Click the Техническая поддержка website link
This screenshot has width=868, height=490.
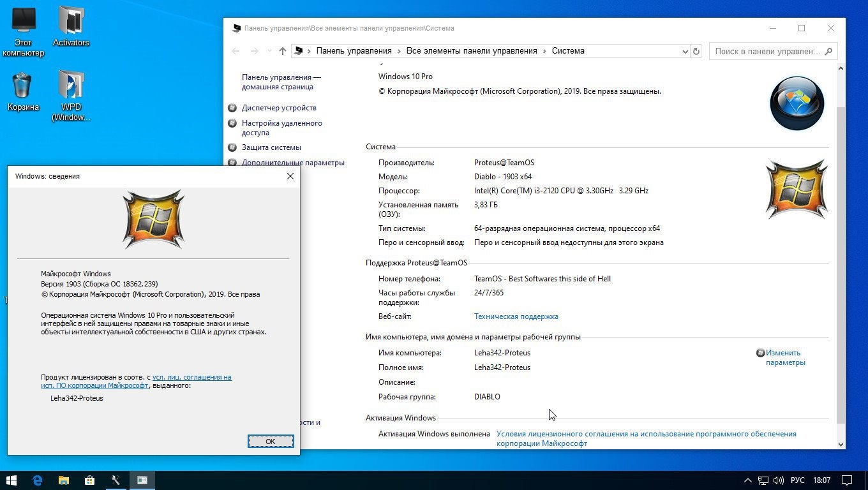click(x=516, y=316)
